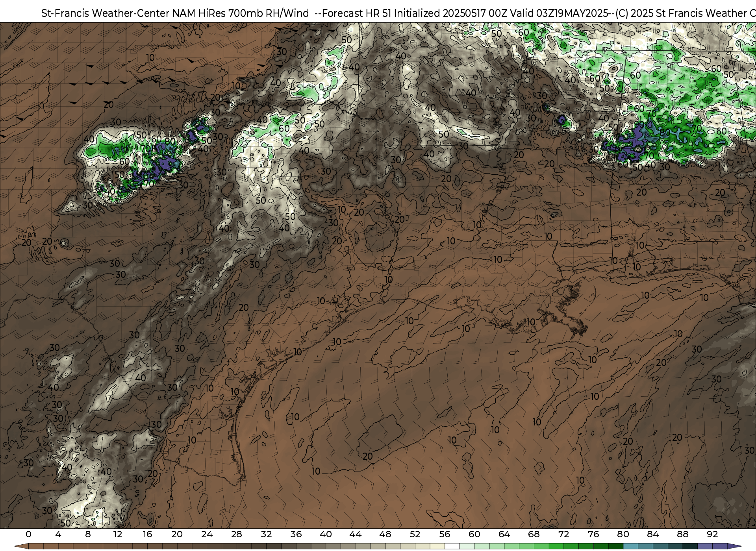The width and height of the screenshot is (756, 551).
Task: Click the "24" label on the color scale
Action: pyautogui.click(x=207, y=534)
